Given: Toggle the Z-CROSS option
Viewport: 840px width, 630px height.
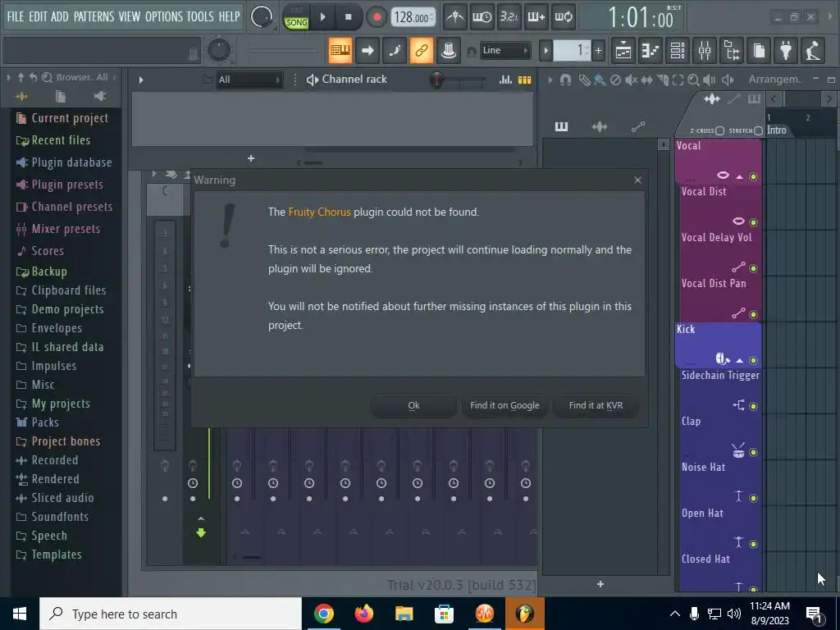Looking at the screenshot, I should (719, 130).
